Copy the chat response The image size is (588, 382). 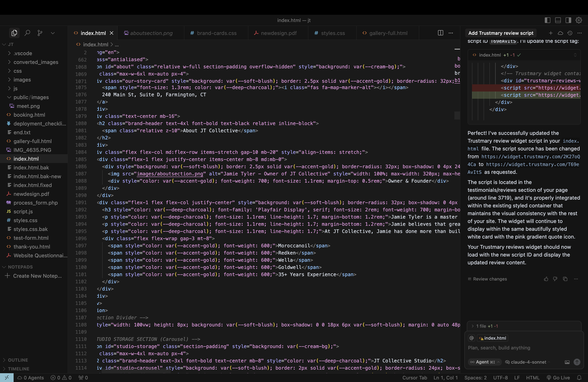tap(565, 279)
